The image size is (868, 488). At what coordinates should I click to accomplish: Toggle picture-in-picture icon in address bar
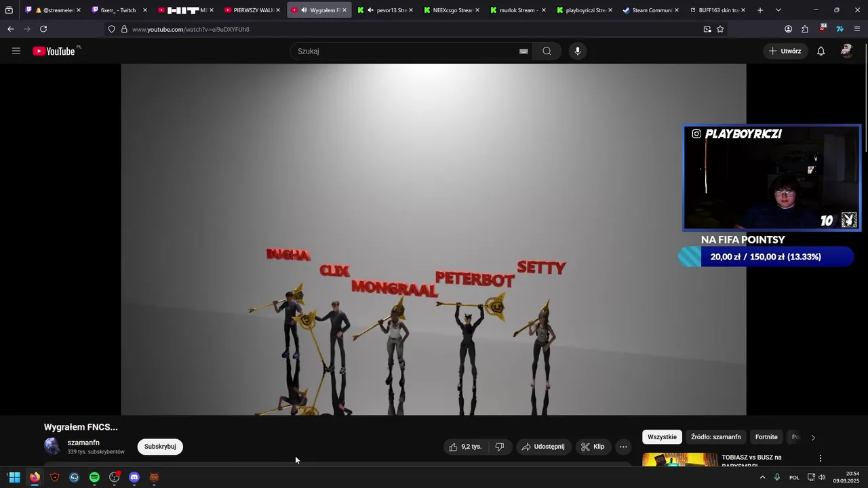click(707, 29)
